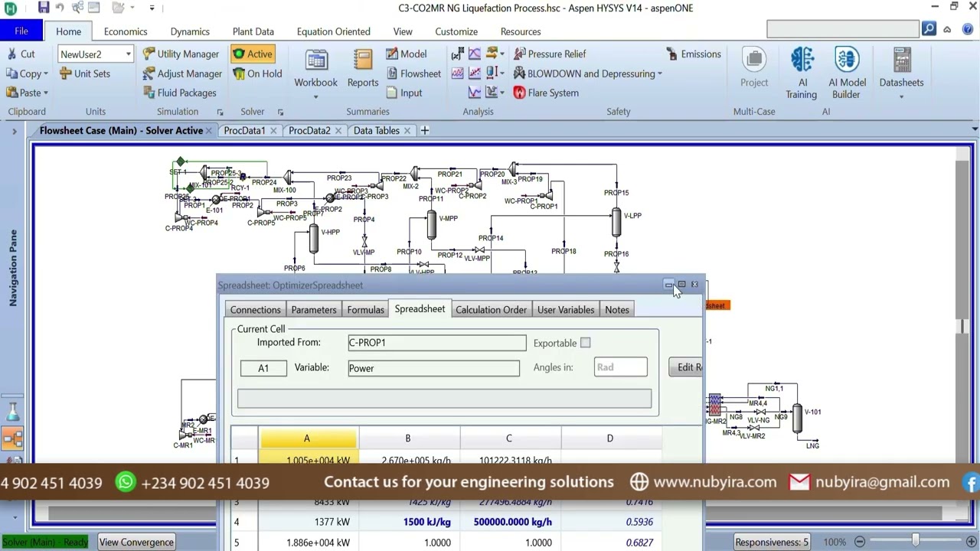Click the Imported From field C-PROP1

436,343
